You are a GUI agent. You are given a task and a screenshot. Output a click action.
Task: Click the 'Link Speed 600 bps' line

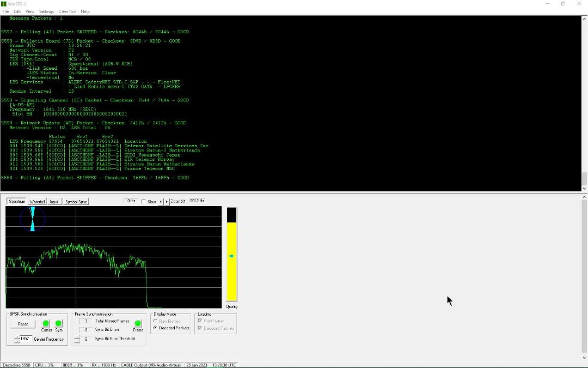pos(57,68)
